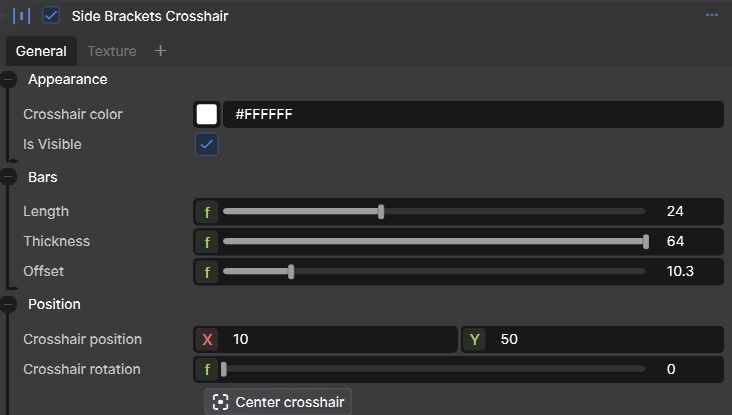Collapse the Bars section

point(8,177)
